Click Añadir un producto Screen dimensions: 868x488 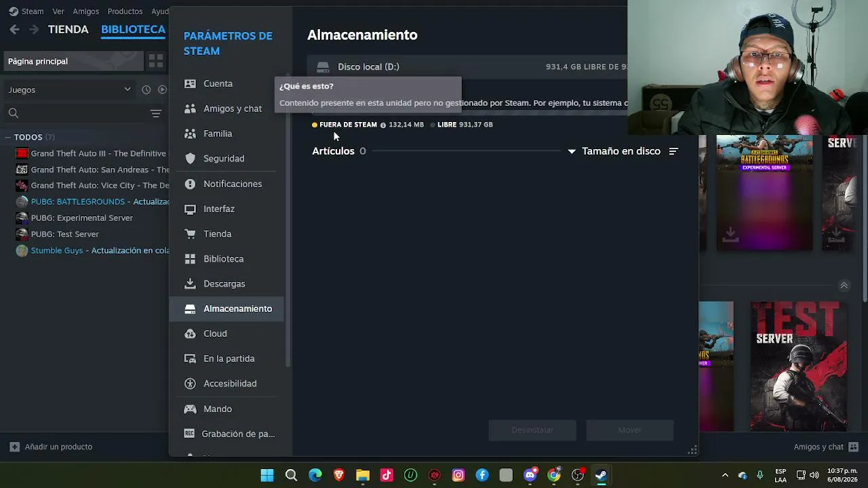pyautogui.click(x=51, y=447)
